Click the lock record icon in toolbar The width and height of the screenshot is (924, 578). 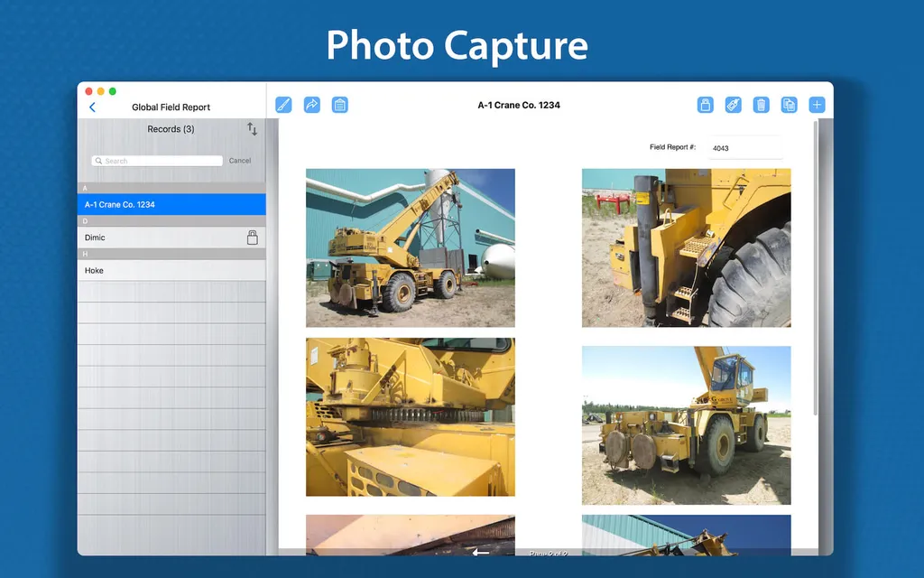tap(706, 105)
